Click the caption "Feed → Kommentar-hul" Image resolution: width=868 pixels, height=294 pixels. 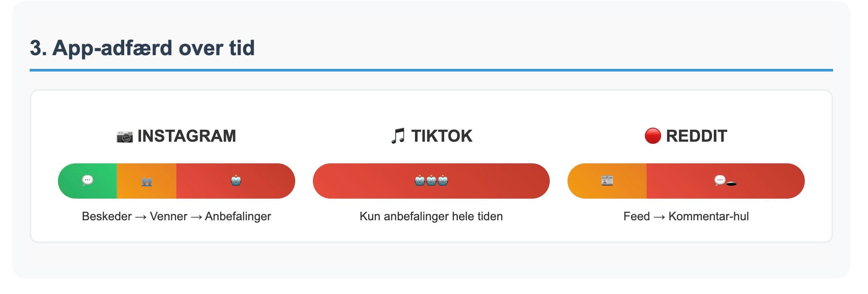(686, 216)
